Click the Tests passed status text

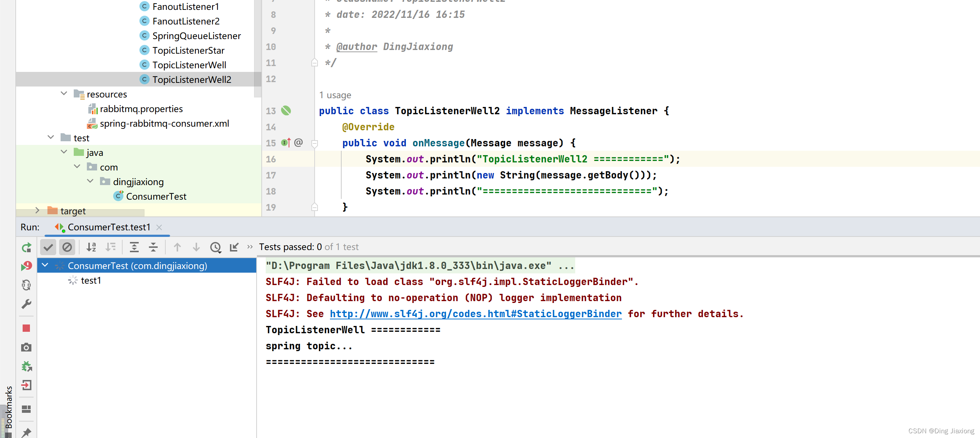(x=308, y=247)
